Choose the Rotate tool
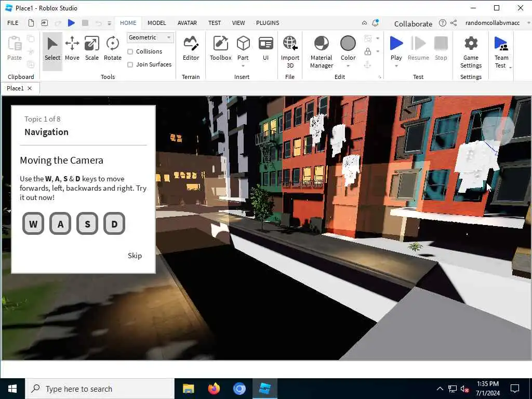This screenshot has width=532, height=399. point(113,48)
